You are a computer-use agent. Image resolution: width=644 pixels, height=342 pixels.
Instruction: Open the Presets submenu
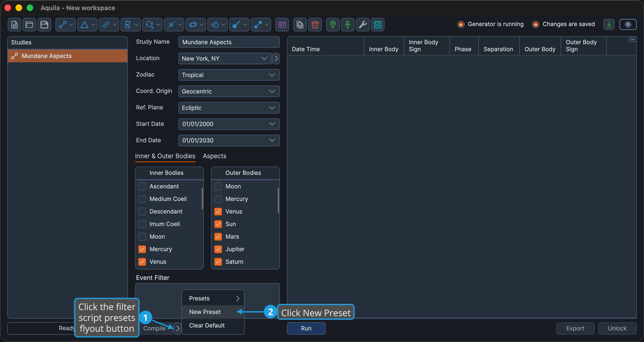click(x=213, y=299)
